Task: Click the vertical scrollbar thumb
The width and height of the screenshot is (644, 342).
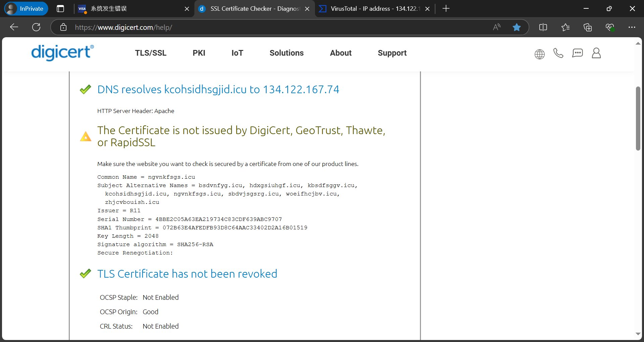Action: (x=638, y=118)
